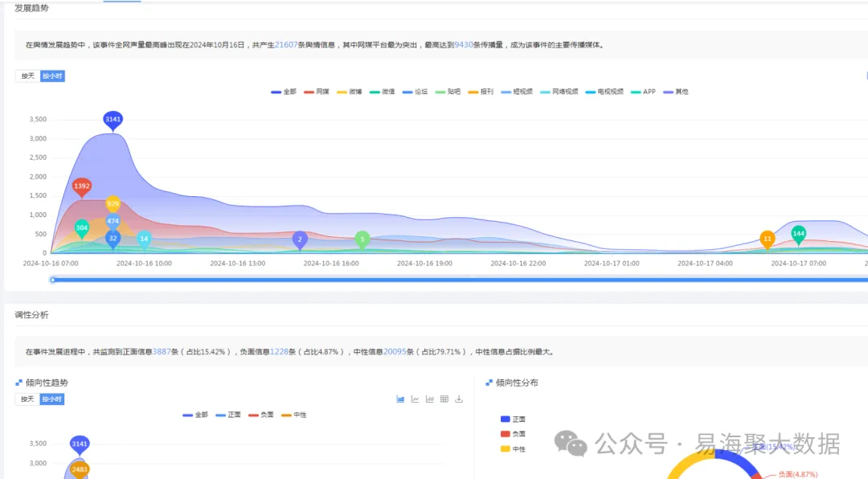Toggle 负面 in 倾向性分布 legend
The width and height of the screenshot is (868, 479).
point(513,434)
